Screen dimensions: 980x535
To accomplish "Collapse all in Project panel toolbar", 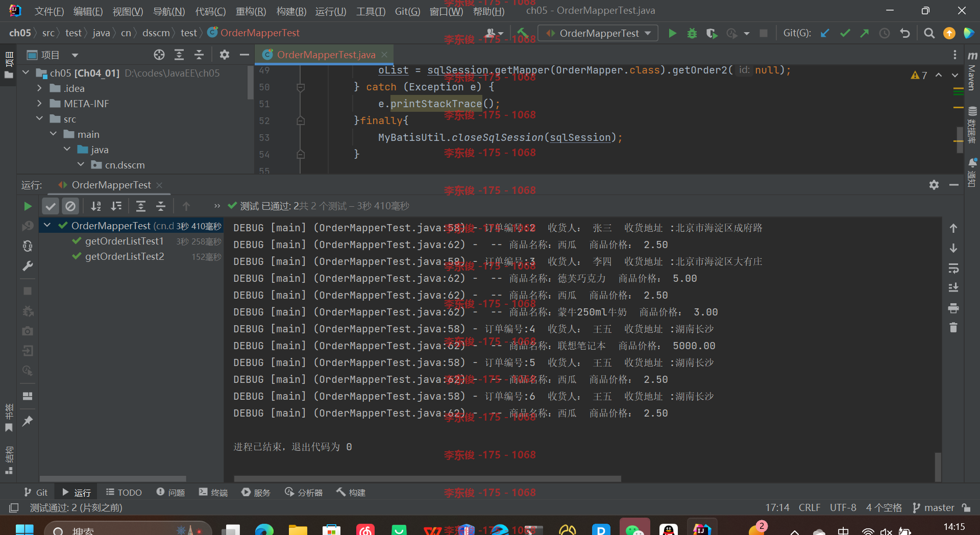I will coord(199,55).
